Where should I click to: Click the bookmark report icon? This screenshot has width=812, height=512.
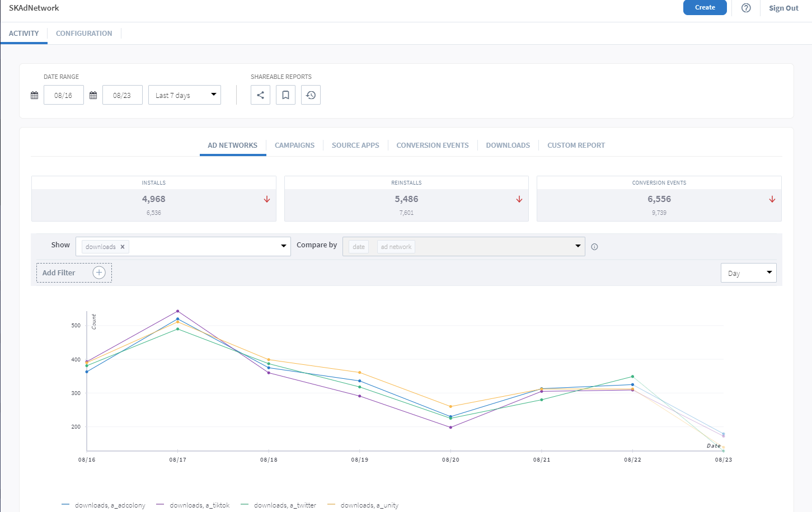285,95
